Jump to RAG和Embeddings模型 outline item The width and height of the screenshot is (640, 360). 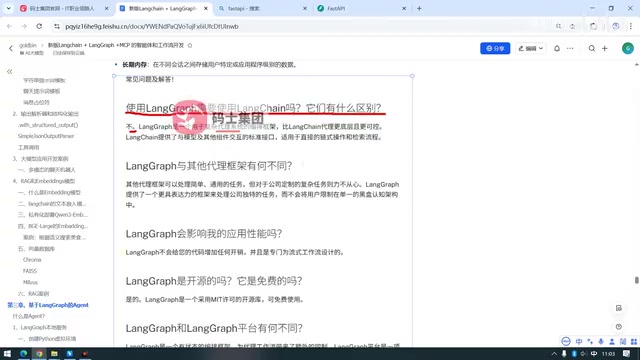point(44,181)
